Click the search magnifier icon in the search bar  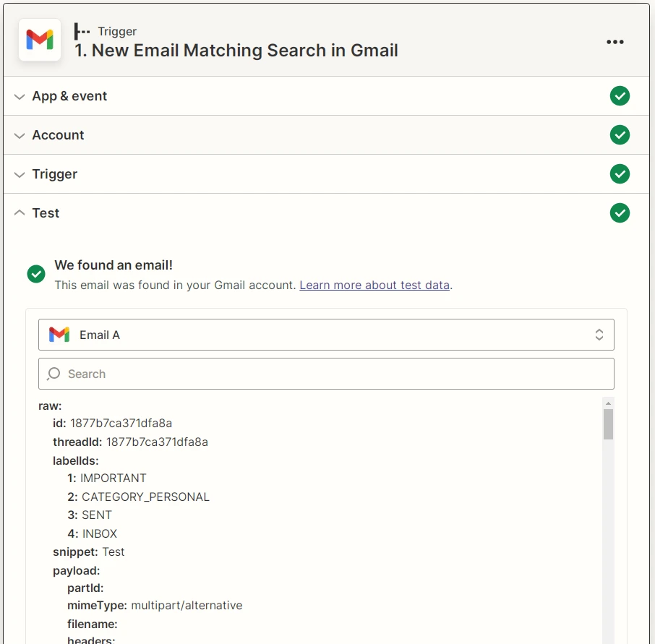[x=53, y=374]
